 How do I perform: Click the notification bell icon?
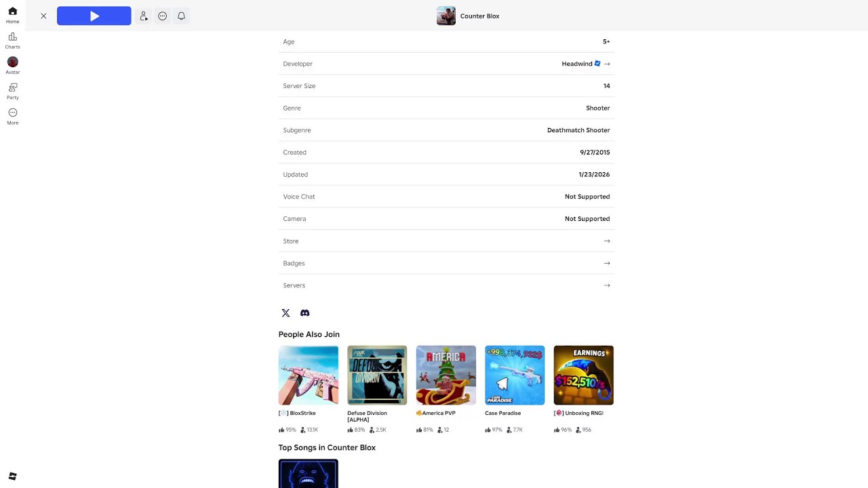[181, 16]
